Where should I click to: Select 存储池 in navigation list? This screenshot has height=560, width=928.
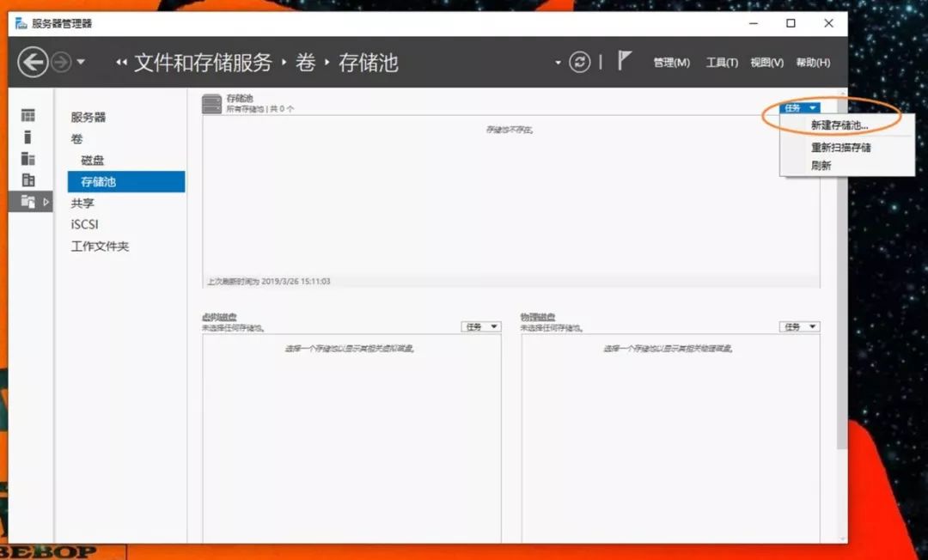point(126,181)
